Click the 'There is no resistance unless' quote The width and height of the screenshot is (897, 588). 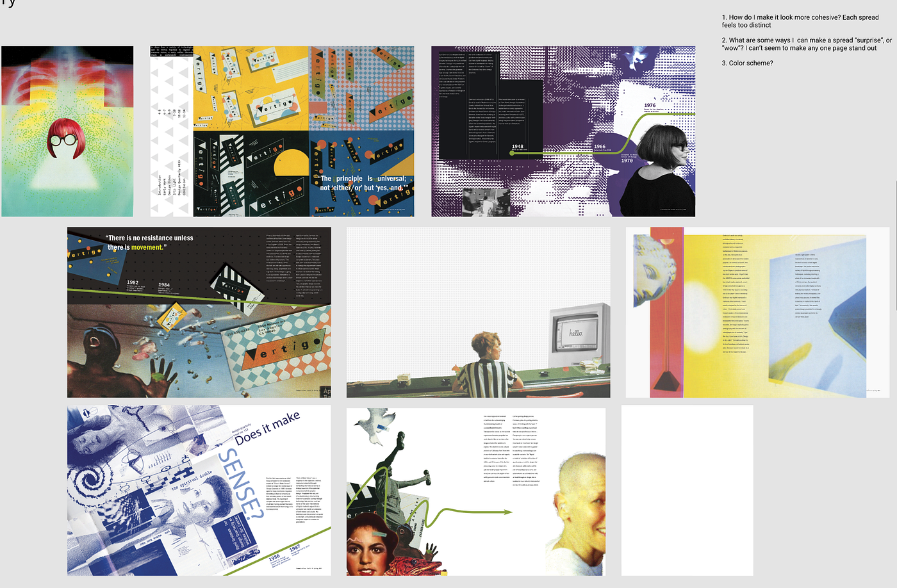[x=150, y=242]
